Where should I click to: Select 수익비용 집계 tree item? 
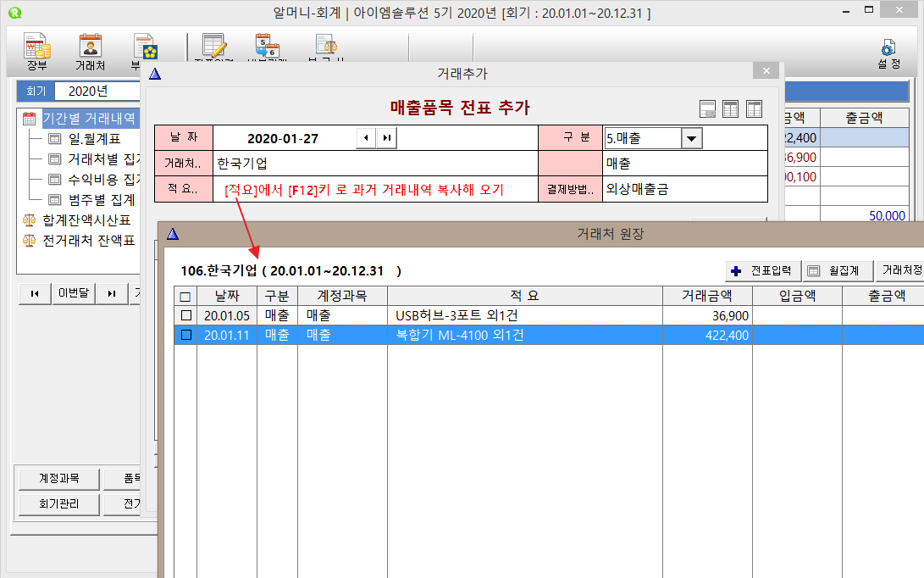[103, 180]
